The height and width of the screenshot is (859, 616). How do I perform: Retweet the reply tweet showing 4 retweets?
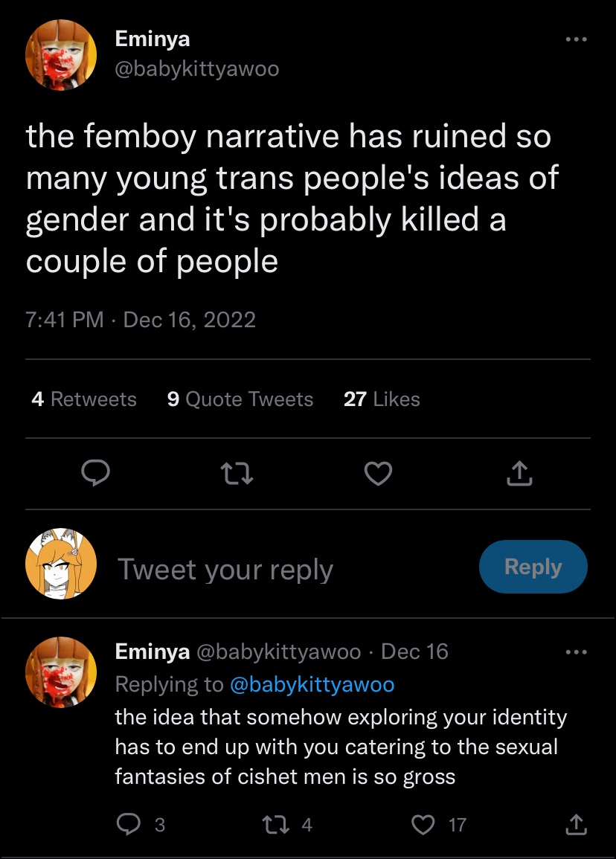tap(287, 824)
